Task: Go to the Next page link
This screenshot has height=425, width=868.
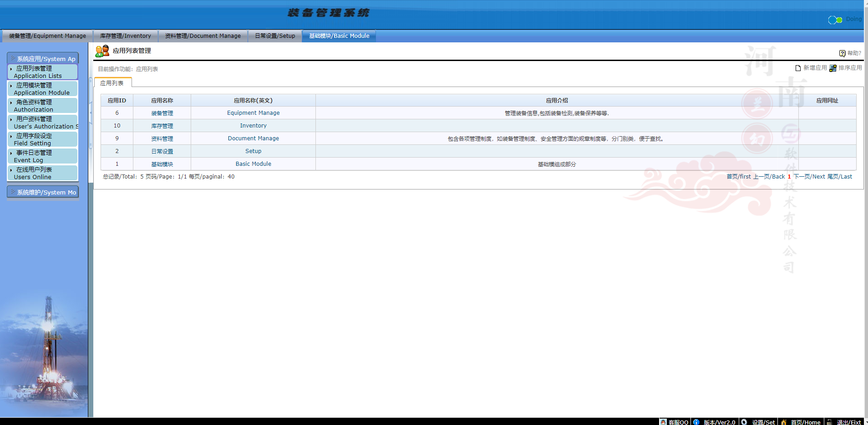Action: click(809, 177)
